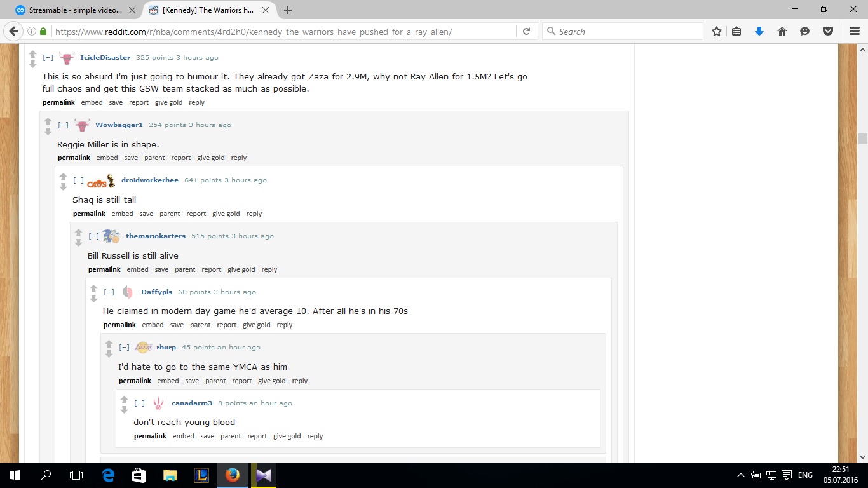Collapse Daffypls' comment with [–]
The image size is (868, 488).
click(109, 292)
